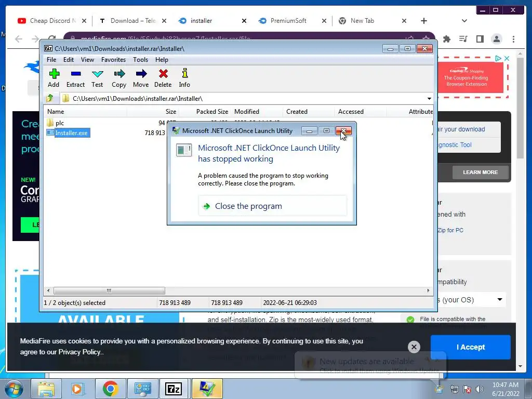532x399 pixels.
Task: Accept MediaFire cookies with I Accept
Action: point(471,347)
